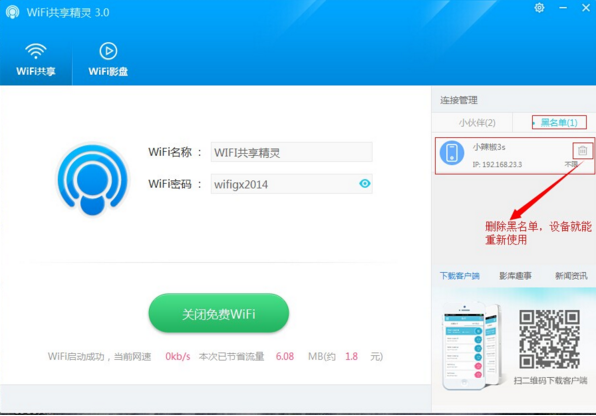Open the WiFi共享 tab

36,59
